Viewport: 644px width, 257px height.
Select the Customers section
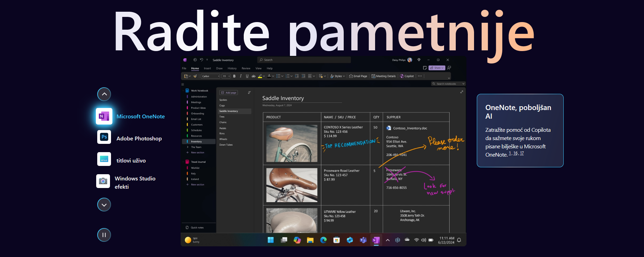[197, 125]
